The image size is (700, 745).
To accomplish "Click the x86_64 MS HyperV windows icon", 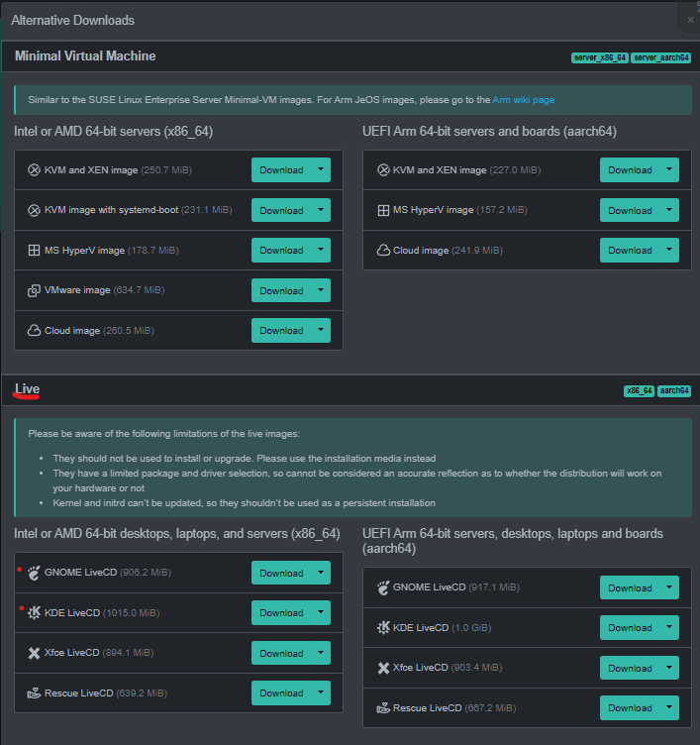I will click(34, 251).
